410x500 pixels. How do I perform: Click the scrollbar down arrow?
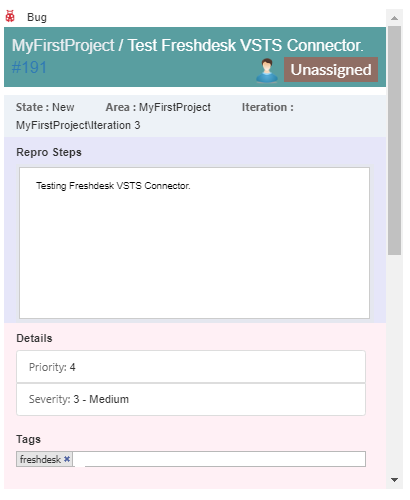pos(394,480)
